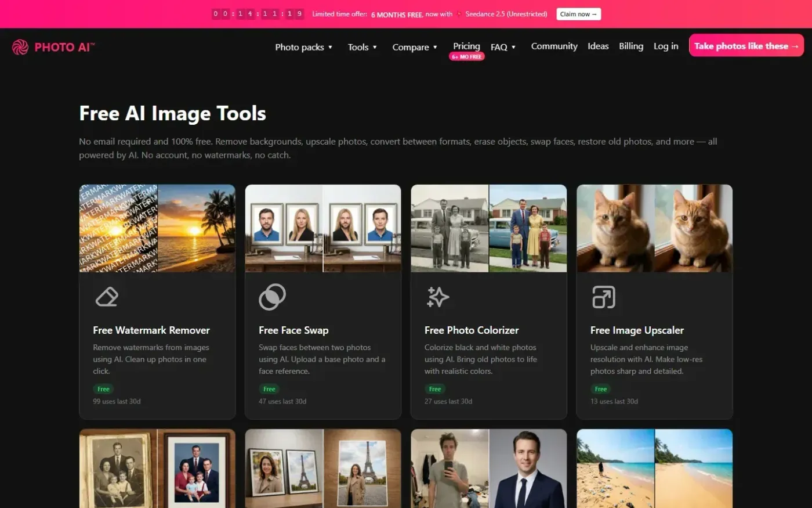The width and height of the screenshot is (812, 508).
Task: Click the '47 uses last 30d' text
Action: click(282, 401)
